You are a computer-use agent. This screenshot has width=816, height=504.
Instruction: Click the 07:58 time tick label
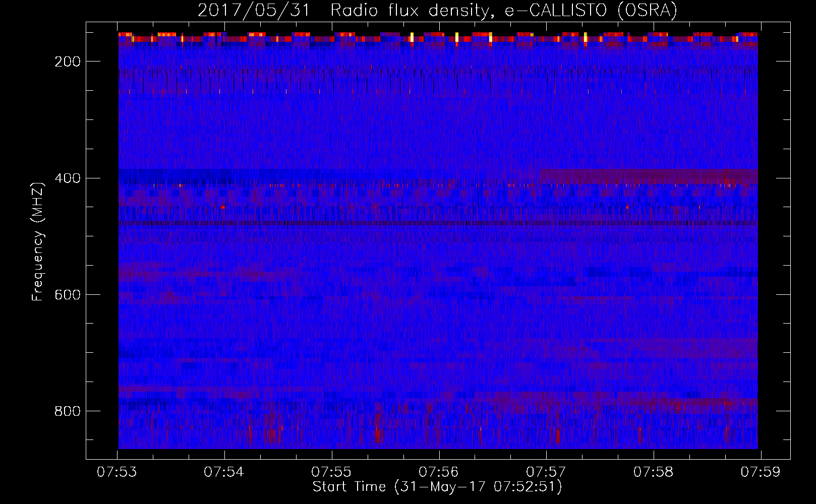pos(654,472)
